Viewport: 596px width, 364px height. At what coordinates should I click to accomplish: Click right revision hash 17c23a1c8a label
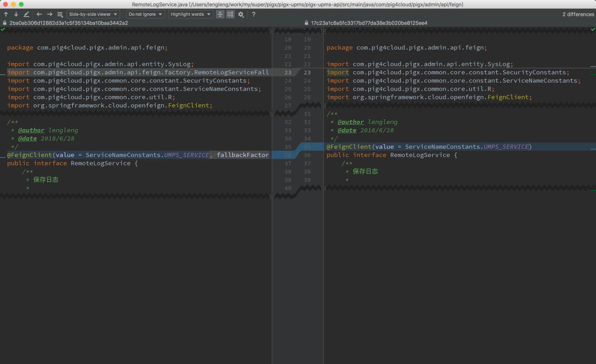[369, 23]
